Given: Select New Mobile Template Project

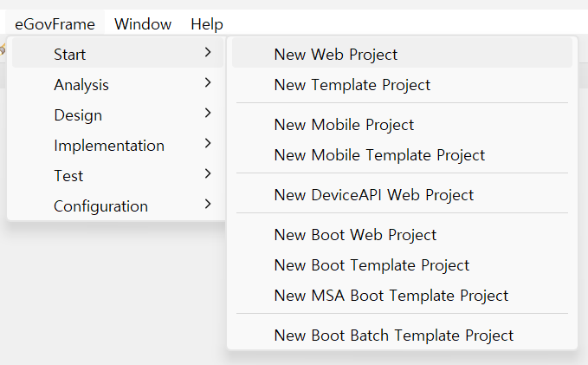Looking at the screenshot, I should pyautogui.click(x=379, y=155).
